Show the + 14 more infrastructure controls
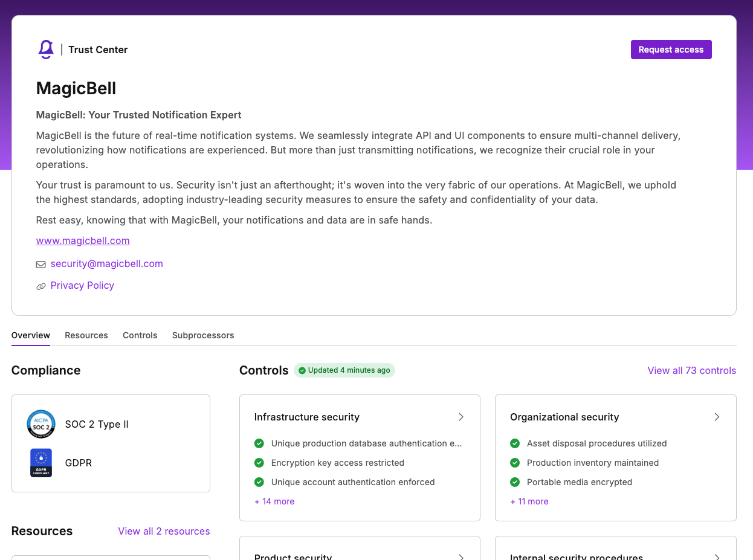 [274, 501]
